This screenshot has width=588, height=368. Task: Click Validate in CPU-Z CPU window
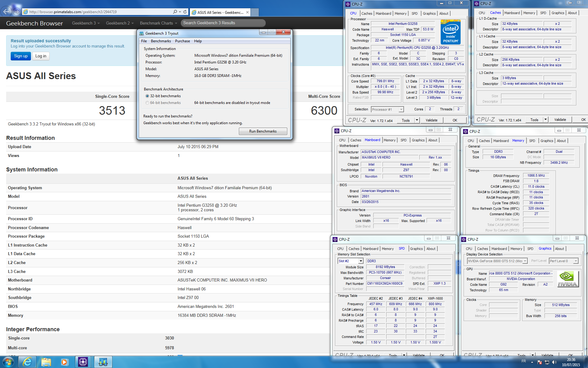(x=432, y=120)
